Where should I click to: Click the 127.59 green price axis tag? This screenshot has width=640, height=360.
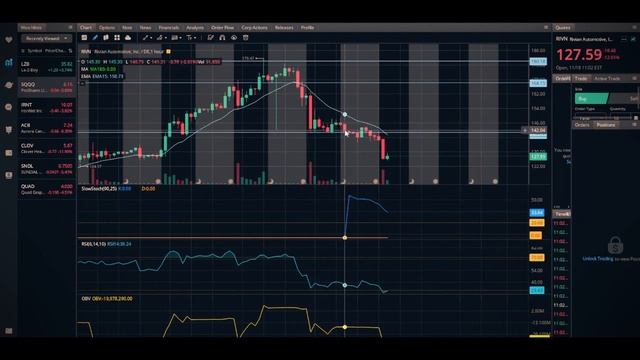coord(538,156)
